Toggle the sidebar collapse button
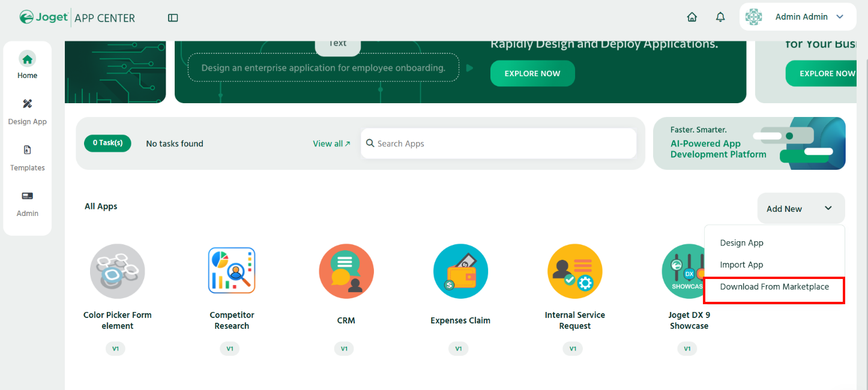 coord(173,18)
